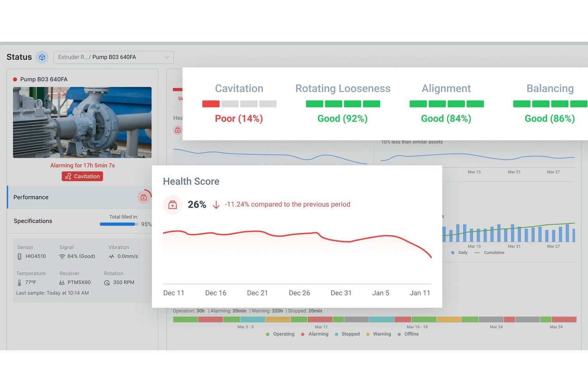588x392 pixels.
Task: Expand asset selector chevron arrow
Action: click(167, 57)
